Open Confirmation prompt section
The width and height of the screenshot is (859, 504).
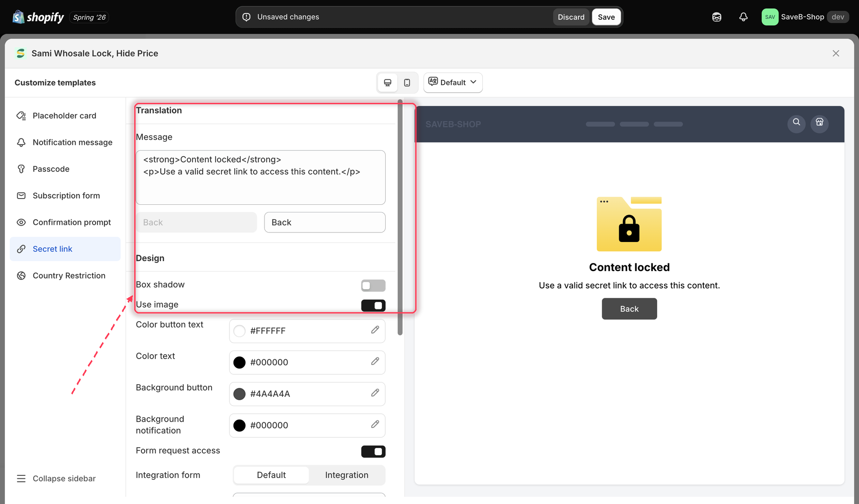(65, 222)
